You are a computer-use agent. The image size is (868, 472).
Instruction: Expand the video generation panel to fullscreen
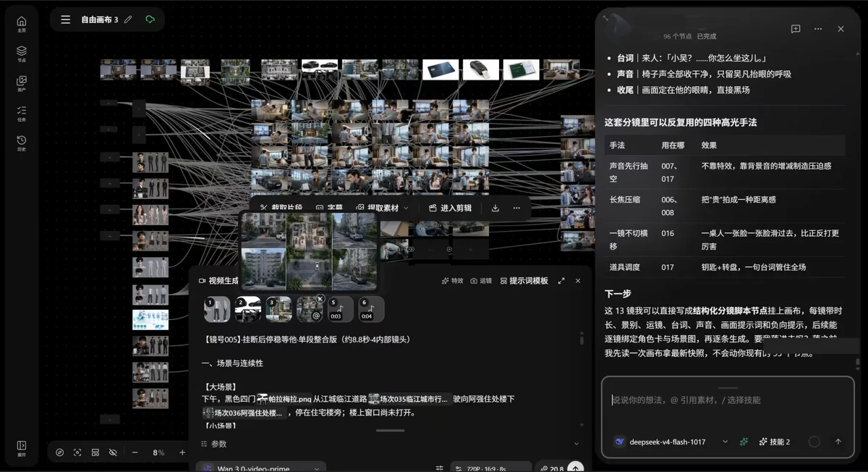[561, 281]
